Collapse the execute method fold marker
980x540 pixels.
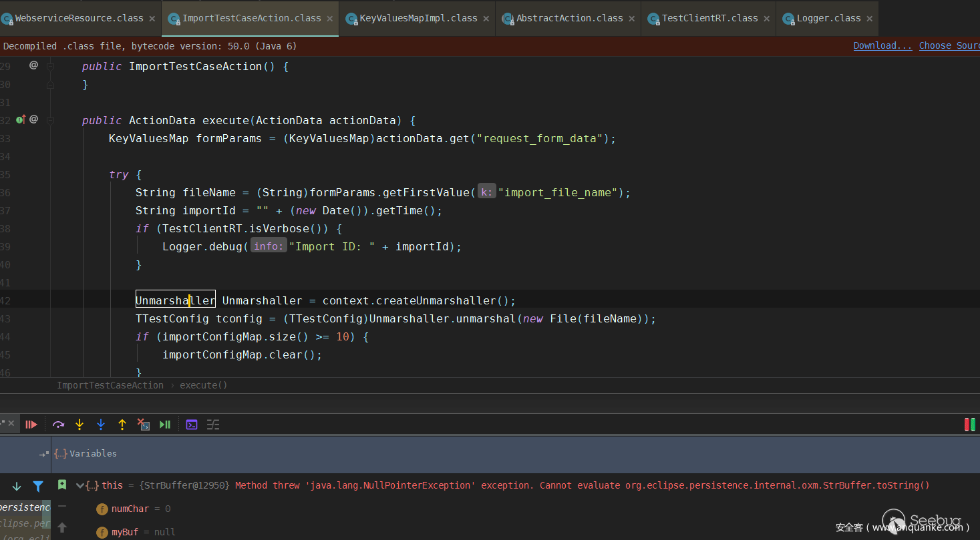50,120
